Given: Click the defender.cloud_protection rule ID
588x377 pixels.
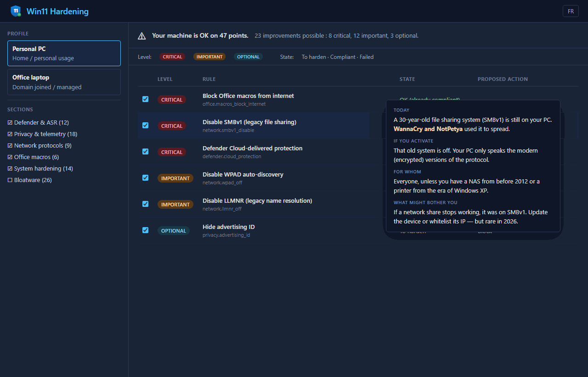Looking at the screenshot, I should coord(232,157).
